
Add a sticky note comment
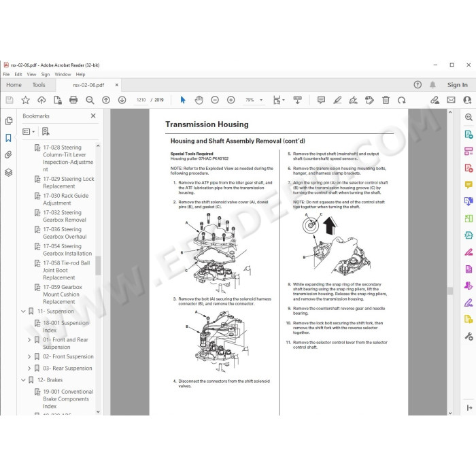321,100
